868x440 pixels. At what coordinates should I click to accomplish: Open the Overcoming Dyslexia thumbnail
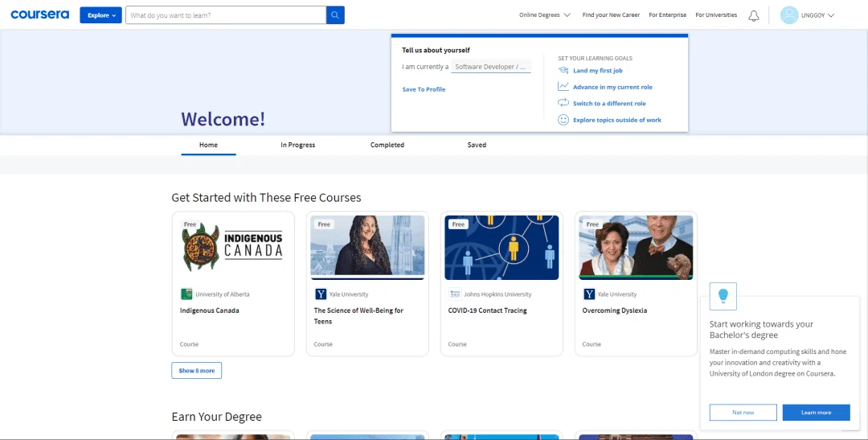point(636,248)
